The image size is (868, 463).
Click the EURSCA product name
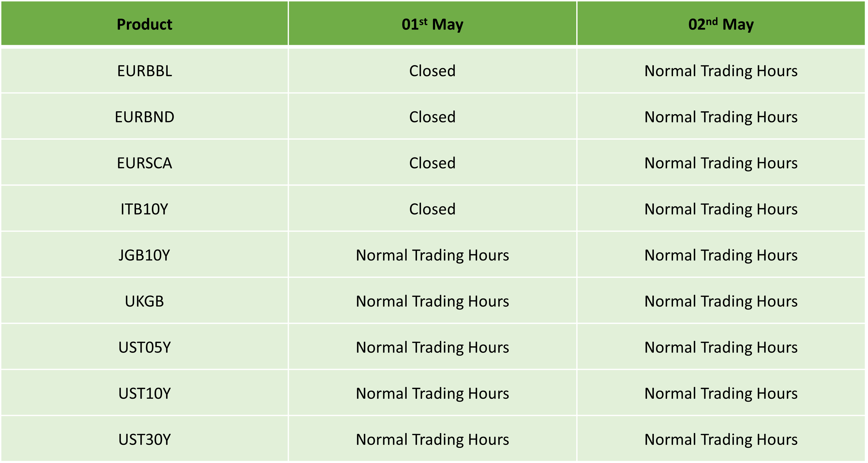[144, 163]
